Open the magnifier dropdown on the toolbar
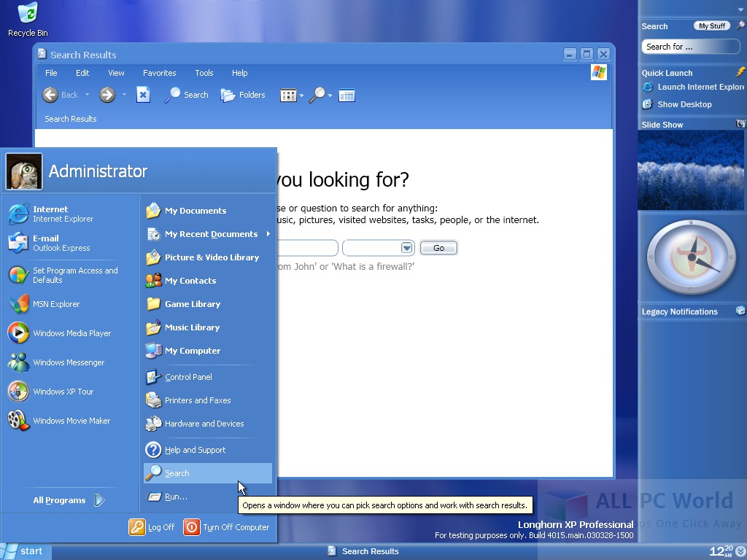This screenshot has width=747, height=560. [328, 95]
